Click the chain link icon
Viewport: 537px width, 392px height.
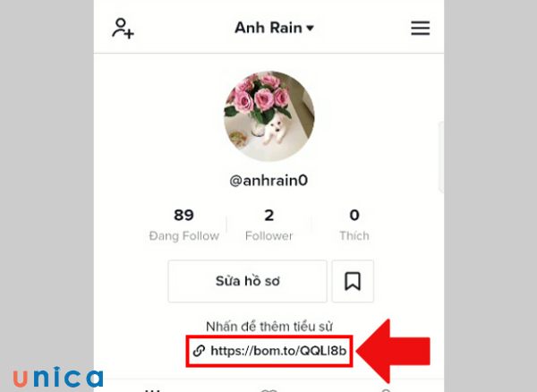(199, 351)
